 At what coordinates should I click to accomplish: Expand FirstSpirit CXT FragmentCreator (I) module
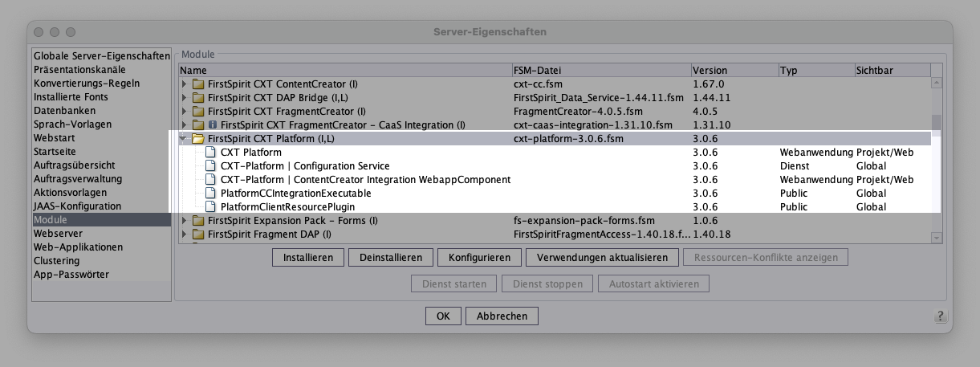tap(185, 112)
